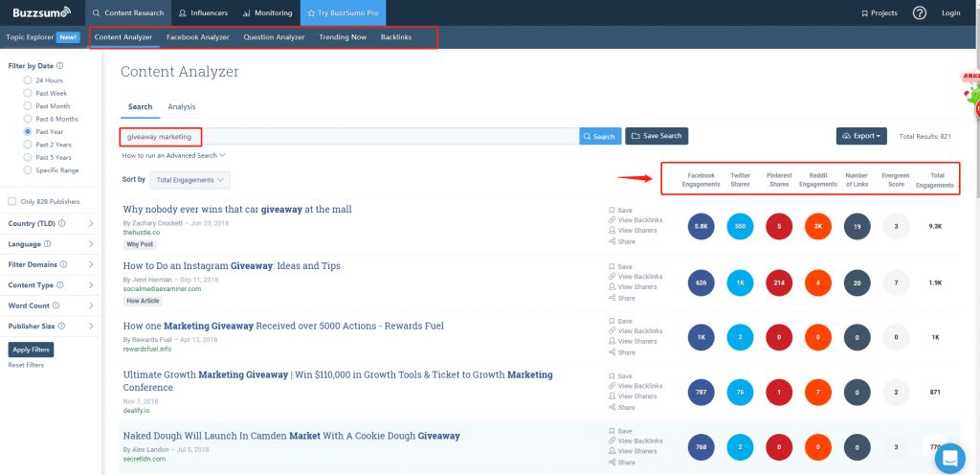Click the help question mark icon
980x475 pixels.
point(919,12)
